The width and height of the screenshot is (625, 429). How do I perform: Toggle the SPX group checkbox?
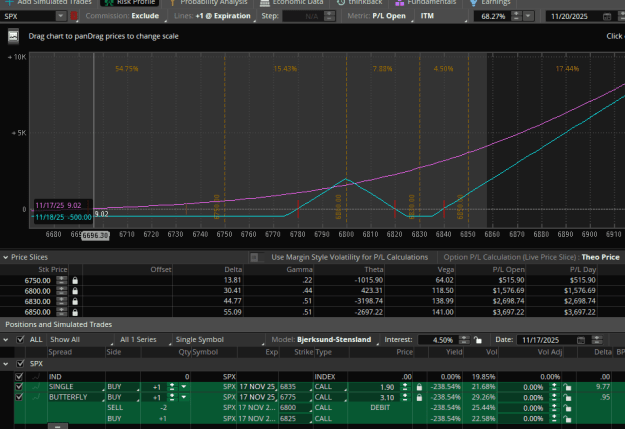(x=20, y=364)
